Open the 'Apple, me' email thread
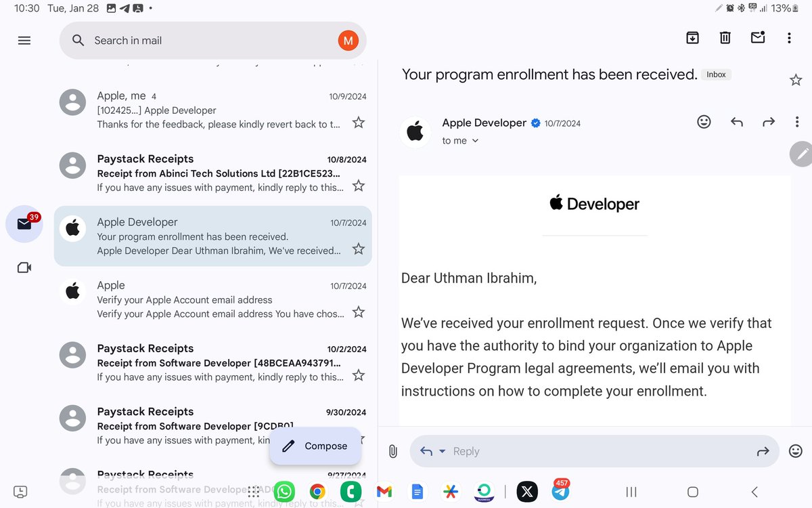Image resolution: width=812 pixels, height=508 pixels. pyautogui.click(x=212, y=110)
